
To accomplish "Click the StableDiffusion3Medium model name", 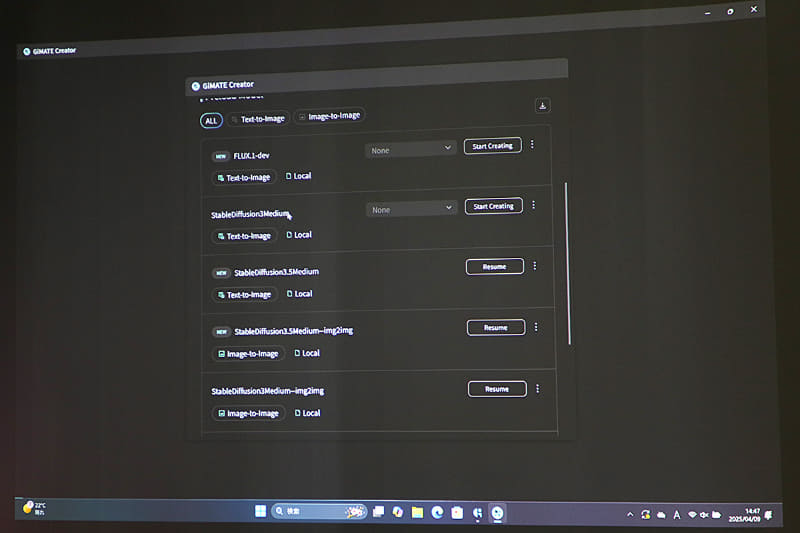I will (x=251, y=214).
